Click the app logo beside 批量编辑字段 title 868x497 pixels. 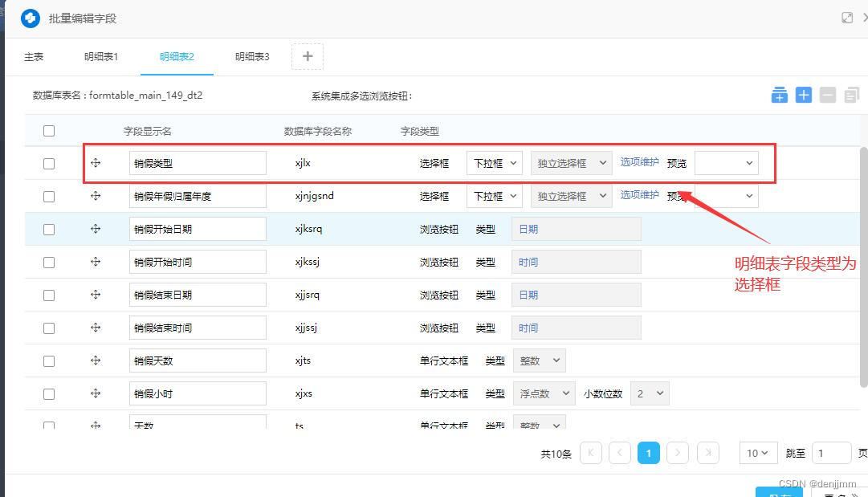[30, 18]
